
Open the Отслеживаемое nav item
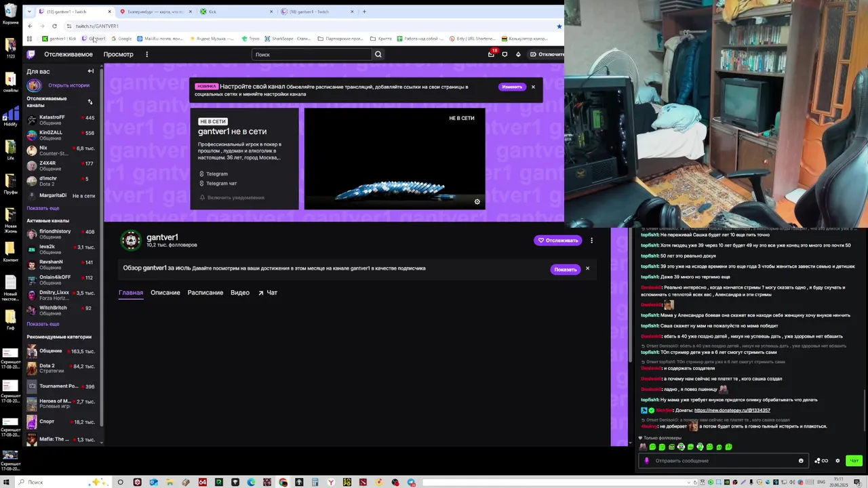(68, 54)
